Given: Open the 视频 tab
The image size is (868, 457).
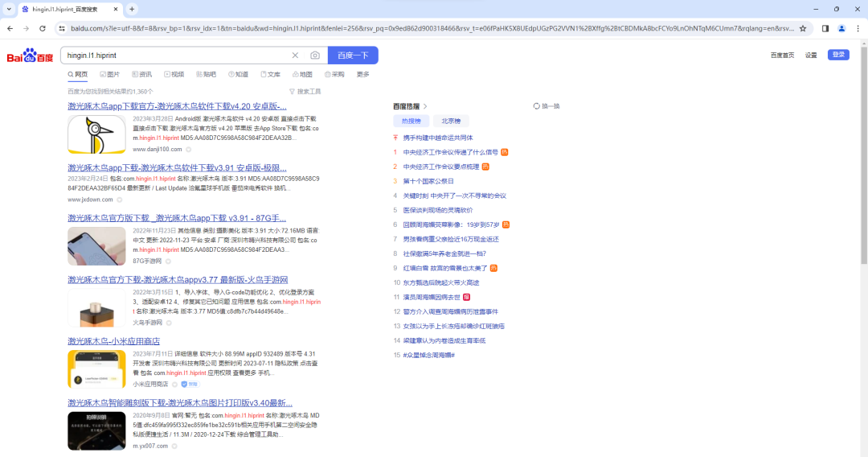Looking at the screenshot, I should tap(174, 74).
